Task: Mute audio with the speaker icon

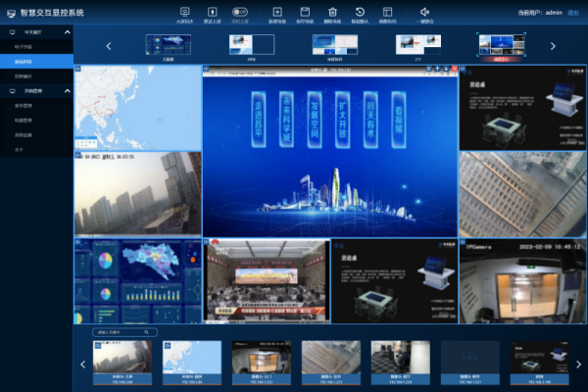Action: pyautogui.click(x=425, y=13)
